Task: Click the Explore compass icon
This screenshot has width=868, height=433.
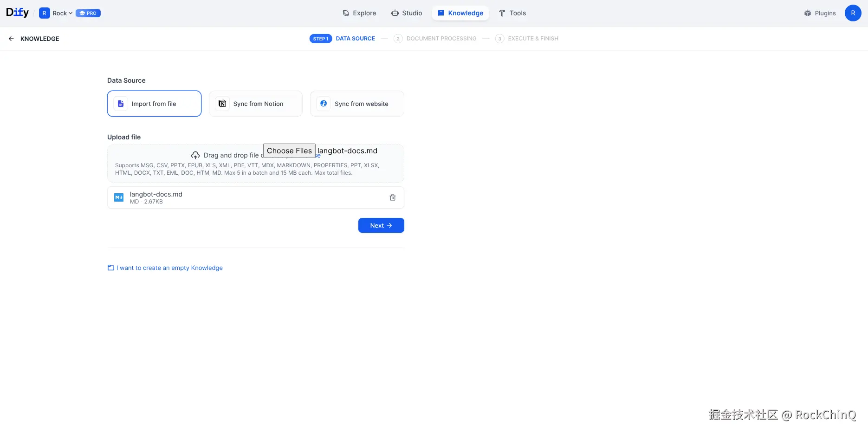Action: (346, 13)
